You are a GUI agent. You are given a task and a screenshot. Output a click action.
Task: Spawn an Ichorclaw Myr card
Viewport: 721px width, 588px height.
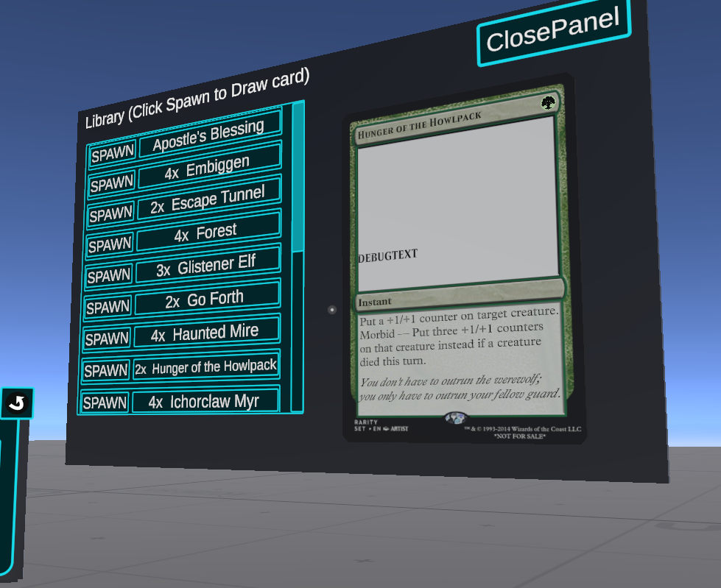pyautogui.click(x=105, y=403)
